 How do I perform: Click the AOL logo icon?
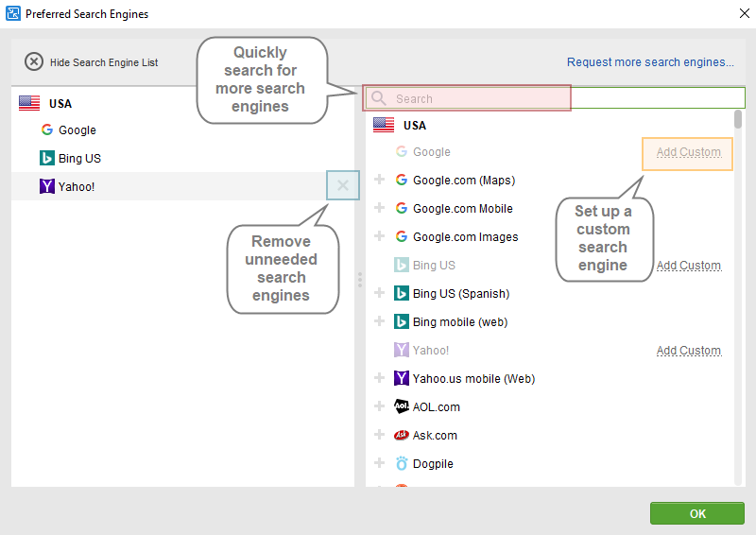click(401, 406)
